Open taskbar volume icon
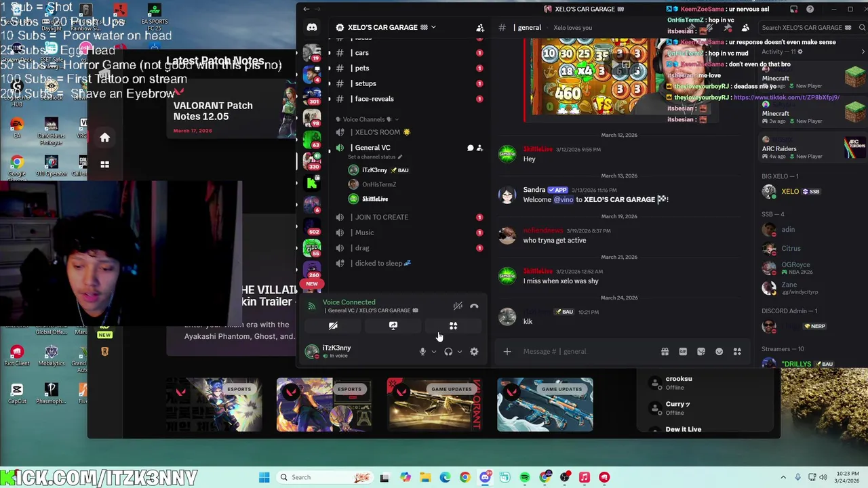The width and height of the screenshot is (868, 488). (x=825, y=477)
